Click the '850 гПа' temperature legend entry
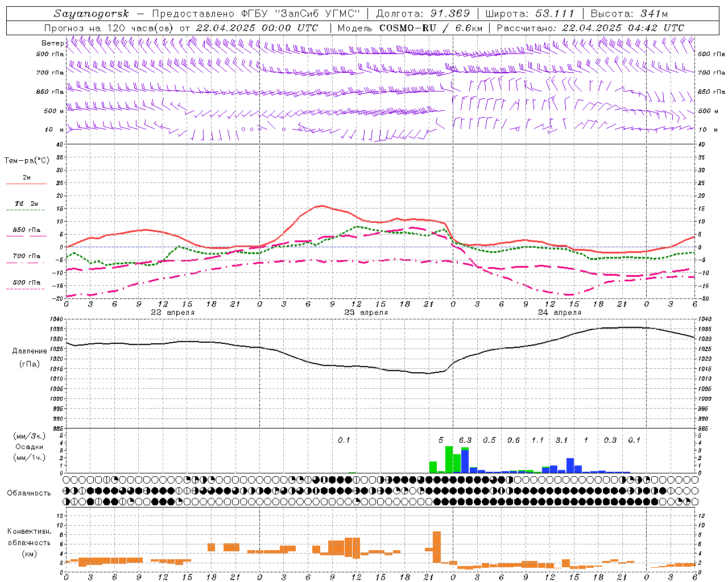Screen dimensions: 728x582 click(27, 230)
